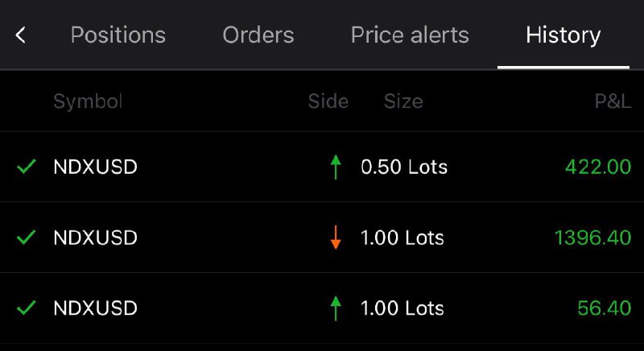Click checkmark icon on 1396.40 trade
Screen dimensions: 644x351
[27, 237]
